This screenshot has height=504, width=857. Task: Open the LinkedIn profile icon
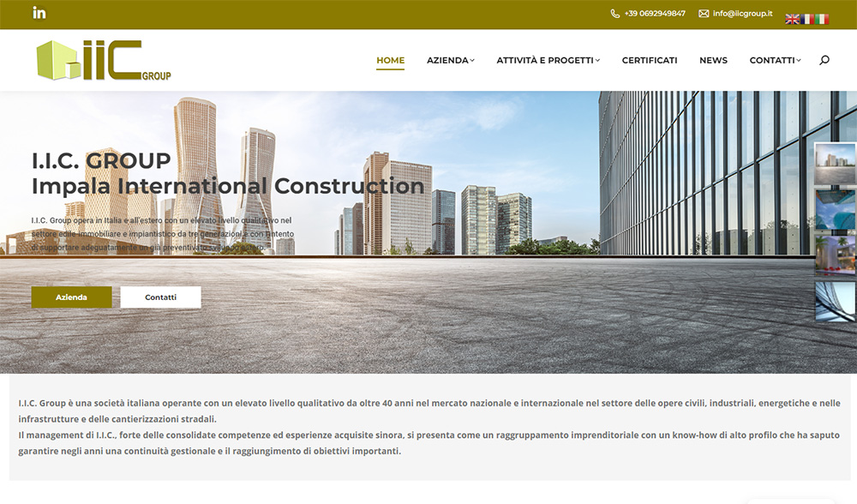(39, 13)
